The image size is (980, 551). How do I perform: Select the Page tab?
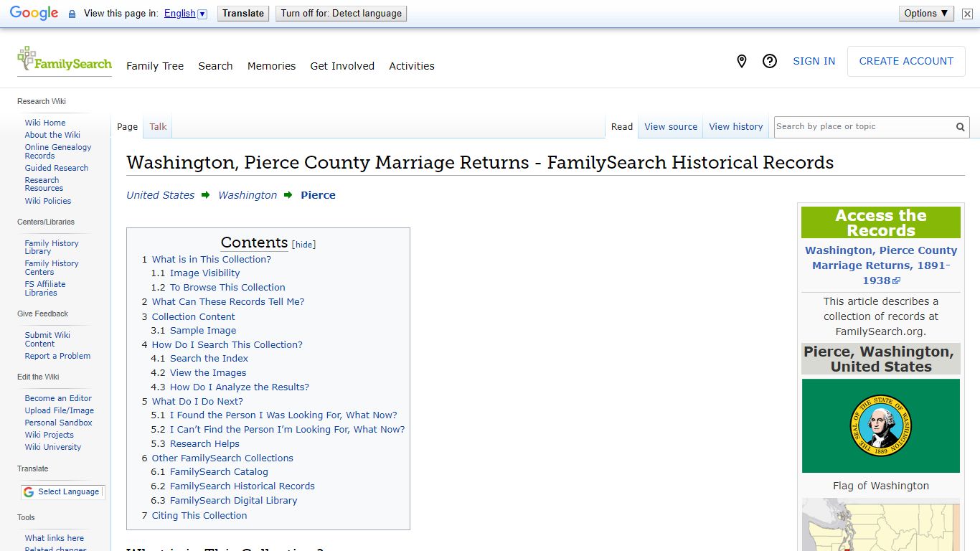click(127, 127)
